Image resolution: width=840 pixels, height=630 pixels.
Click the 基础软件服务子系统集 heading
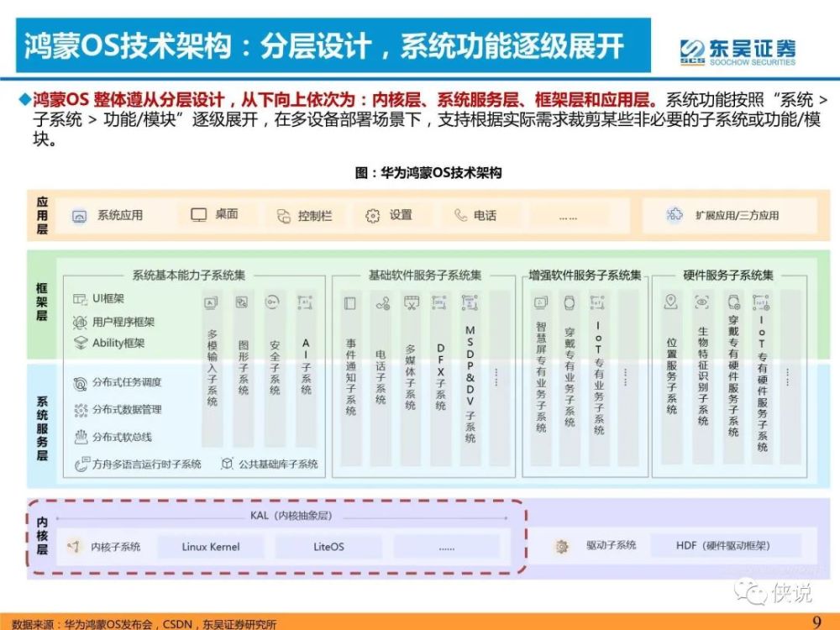pos(425,276)
